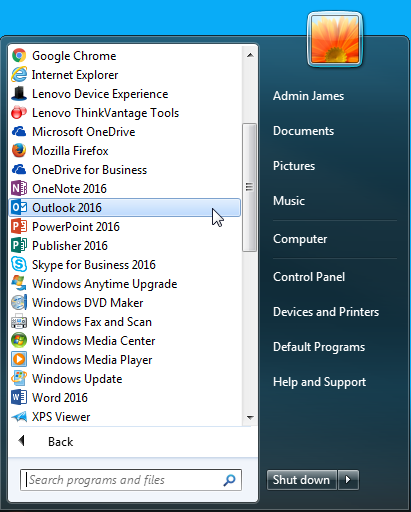This screenshot has height=512, width=411.
Task: Open Devices and Printers
Action: [326, 312]
